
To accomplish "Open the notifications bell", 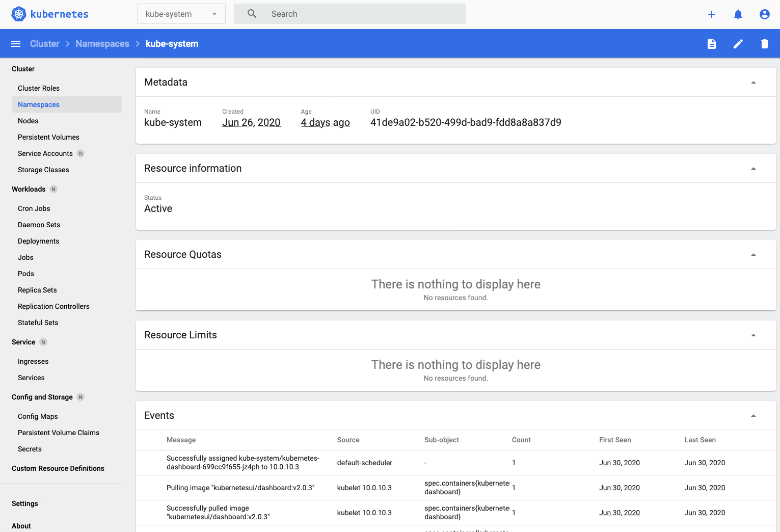I will click(x=738, y=14).
